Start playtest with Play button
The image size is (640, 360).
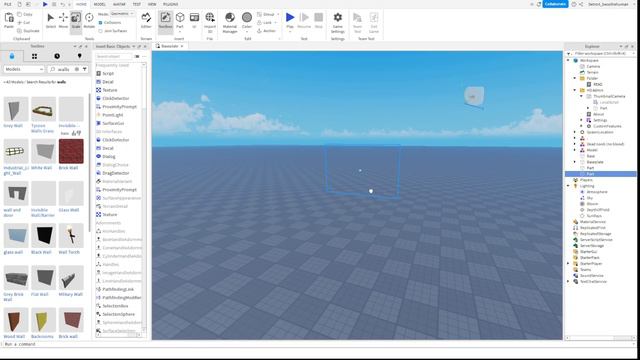pos(290,20)
